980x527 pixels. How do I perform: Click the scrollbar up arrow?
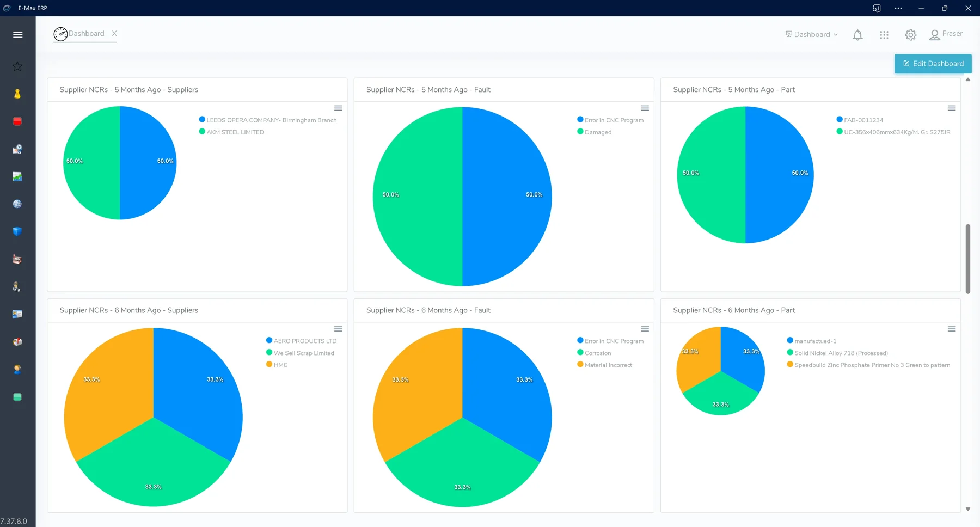pyautogui.click(x=968, y=79)
